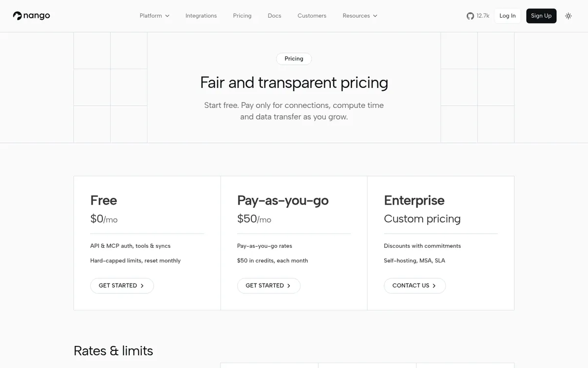Screen dimensions: 588x368
Task: Visit the Customers page
Action: 312,16
